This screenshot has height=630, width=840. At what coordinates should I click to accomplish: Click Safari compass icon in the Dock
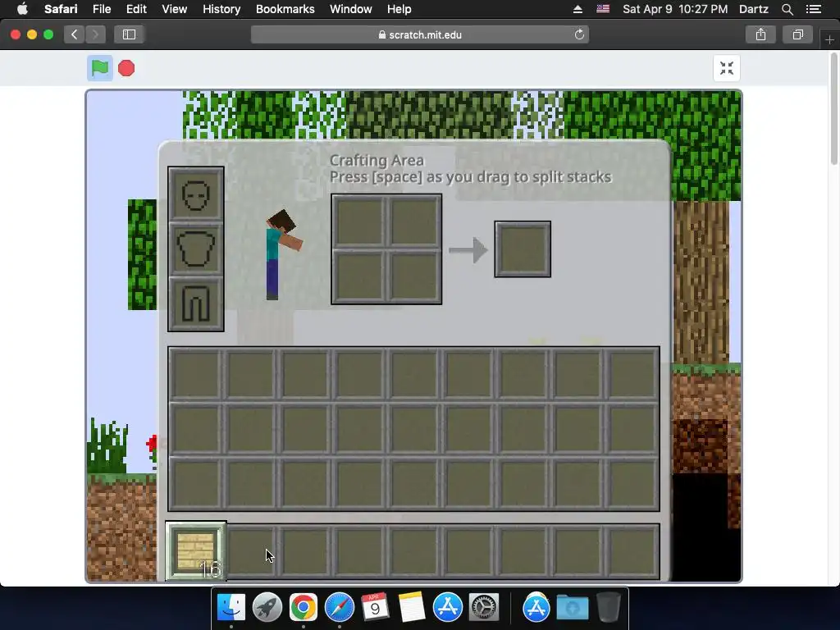(339, 607)
